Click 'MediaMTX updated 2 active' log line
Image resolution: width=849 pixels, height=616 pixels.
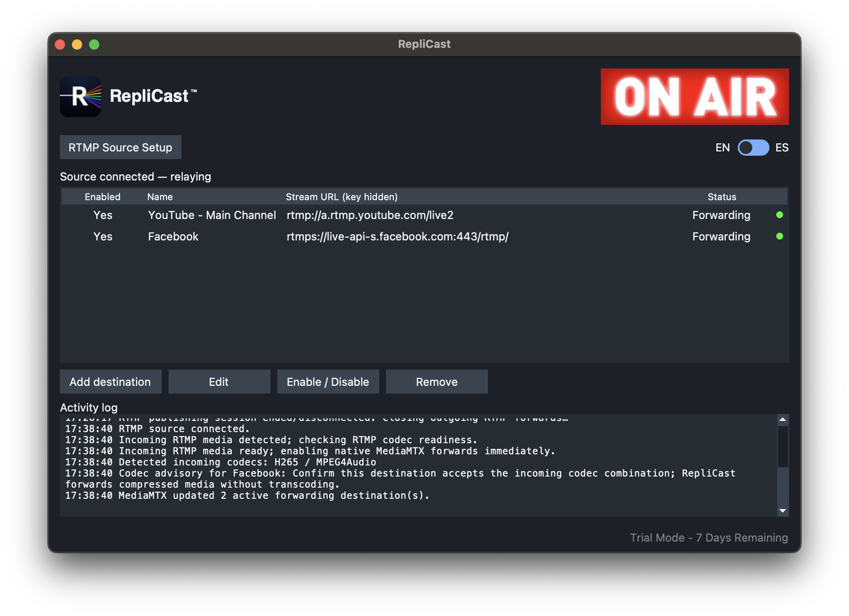pos(247,495)
